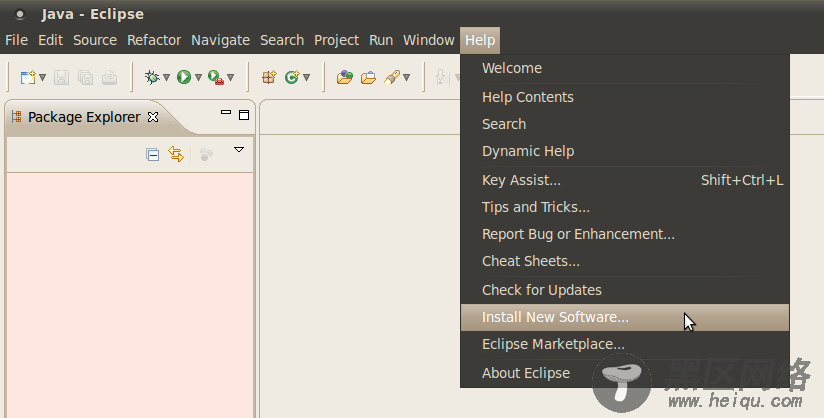The image size is (824, 418).
Task: Open the Window menu
Action: 429,40
